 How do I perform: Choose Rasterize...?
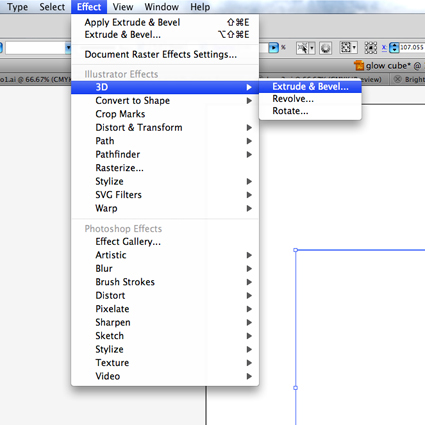pyautogui.click(x=165, y=168)
